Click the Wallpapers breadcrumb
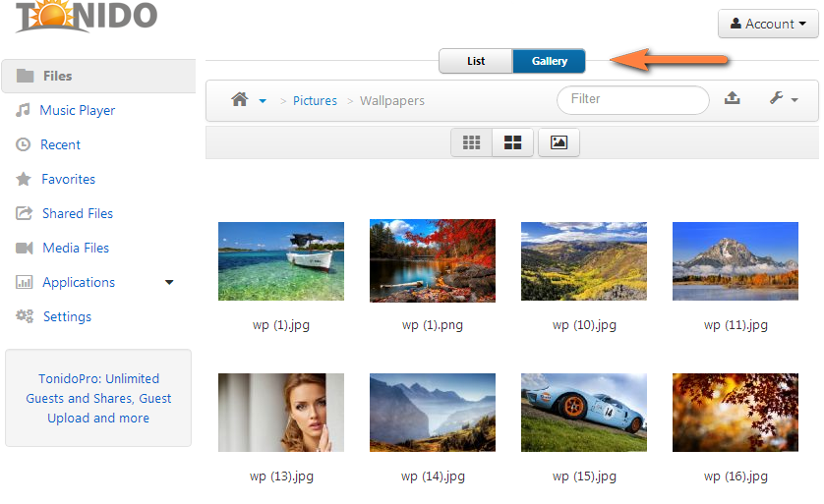 pyautogui.click(x=392, y=101)
